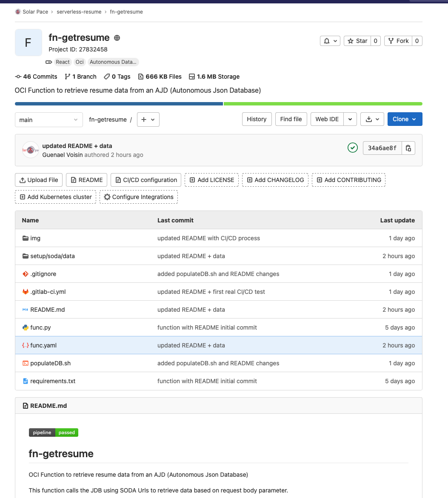Click commit SHA 34a6ae8f
This screenshot has width=448, height=498.
[x=382, y=148]
